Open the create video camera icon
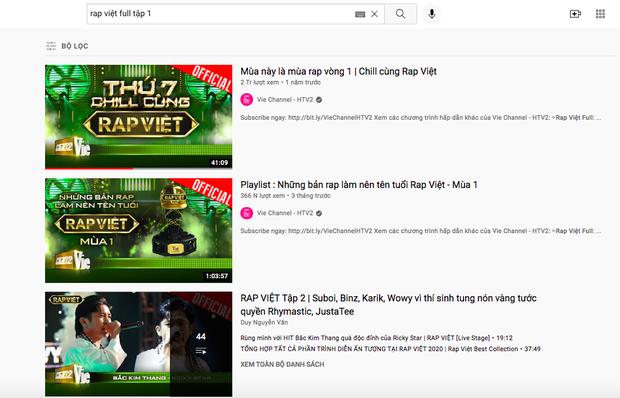 coord(575,14)
